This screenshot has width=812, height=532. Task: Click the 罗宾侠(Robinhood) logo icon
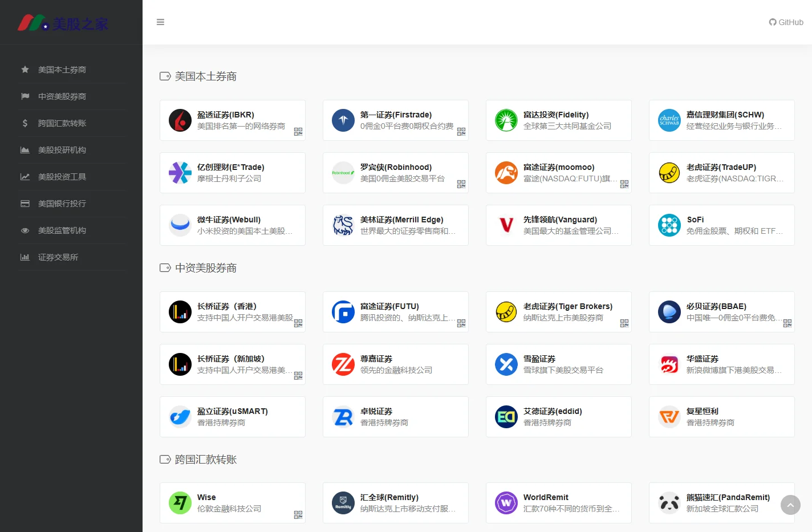pyautogui.click(x=343, y=173)
